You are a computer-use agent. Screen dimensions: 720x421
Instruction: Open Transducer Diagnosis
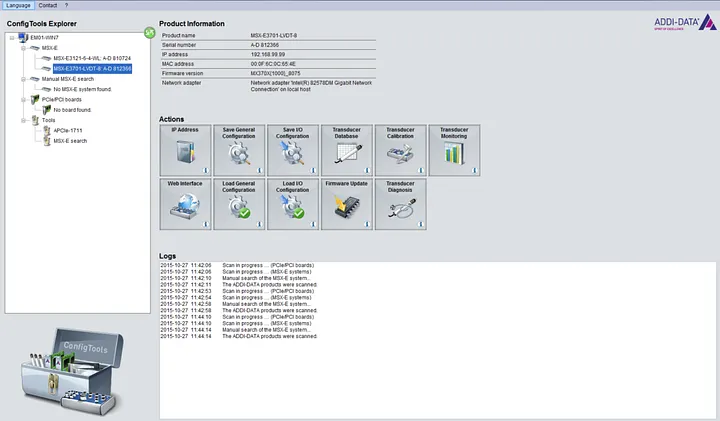pos(400,204)
